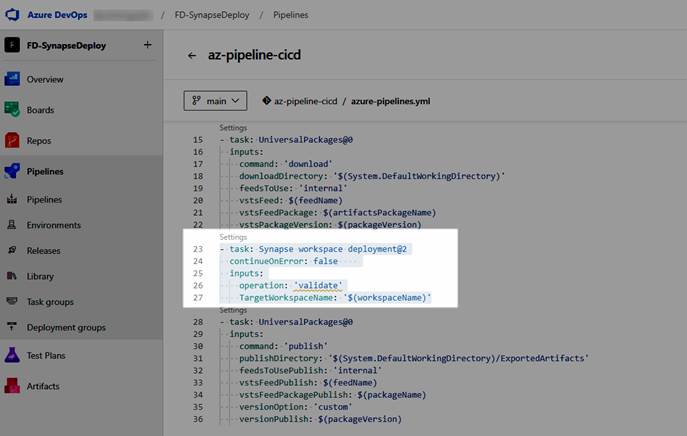This screenshot has height=436, width=687.
Task: Click the back arrow beside az-pipeline-cicd
Action: (x=192, y=55)
